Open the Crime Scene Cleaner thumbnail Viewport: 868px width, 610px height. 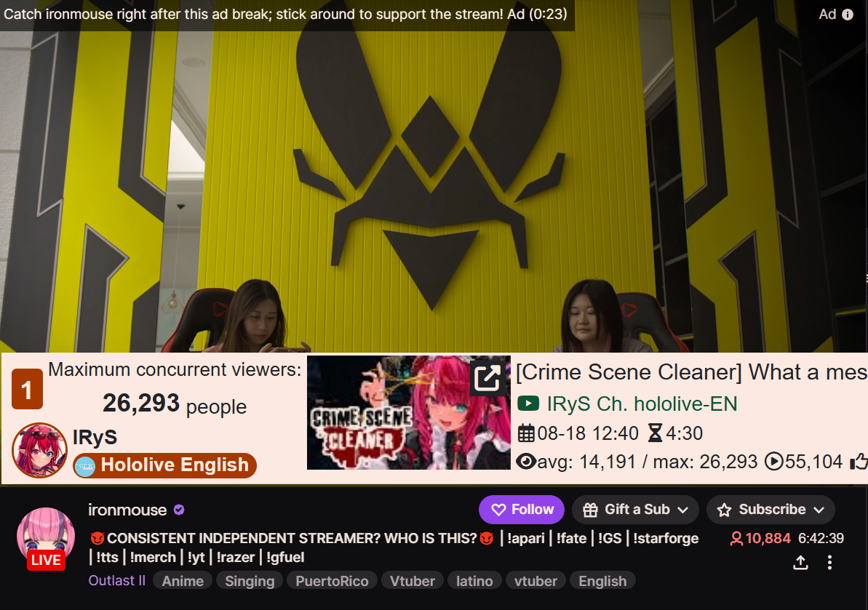409,412
